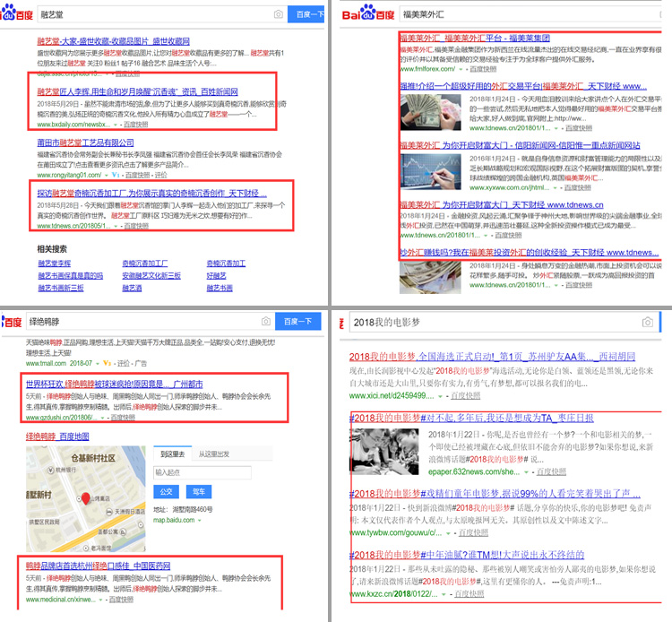Click related search 融艺堂李辉

[55, 263]
